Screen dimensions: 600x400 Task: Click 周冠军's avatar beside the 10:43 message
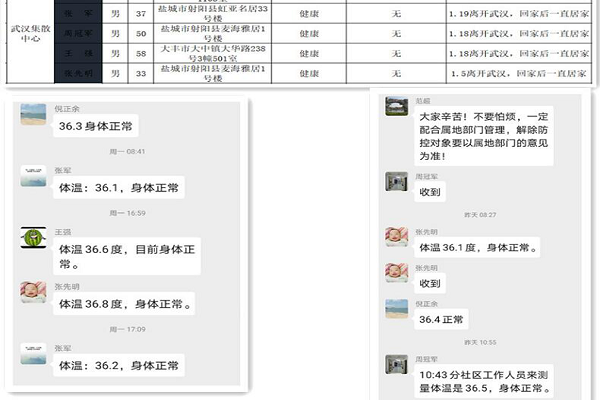396,364
